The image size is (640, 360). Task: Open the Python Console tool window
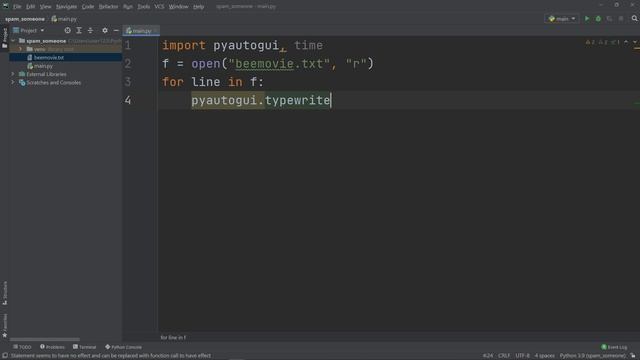tap(123, 347)
